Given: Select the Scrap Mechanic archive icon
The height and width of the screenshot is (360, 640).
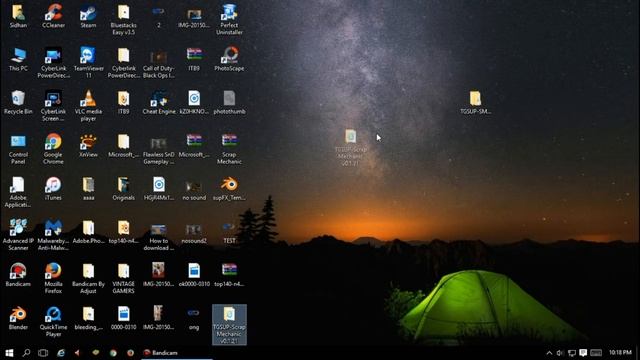Looking at the screenshot, I should (229, 149).
